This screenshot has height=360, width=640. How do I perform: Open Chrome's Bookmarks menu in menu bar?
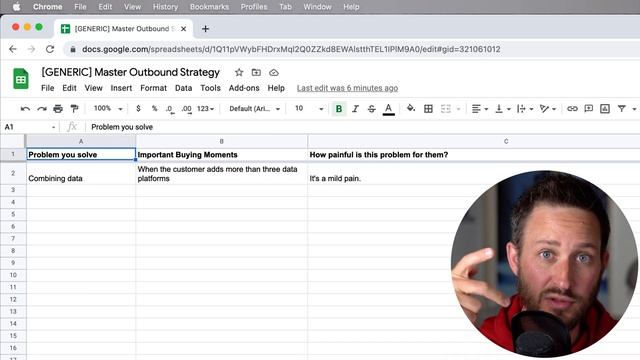pos(209,7)
